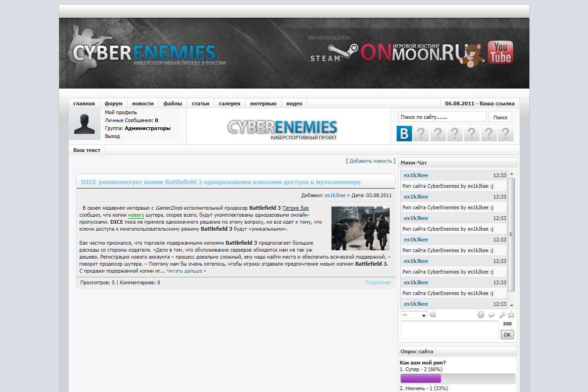Viewport: 588px width, 392px height.
Task: Click the question-mark icon right of VK
Action: 421,134
